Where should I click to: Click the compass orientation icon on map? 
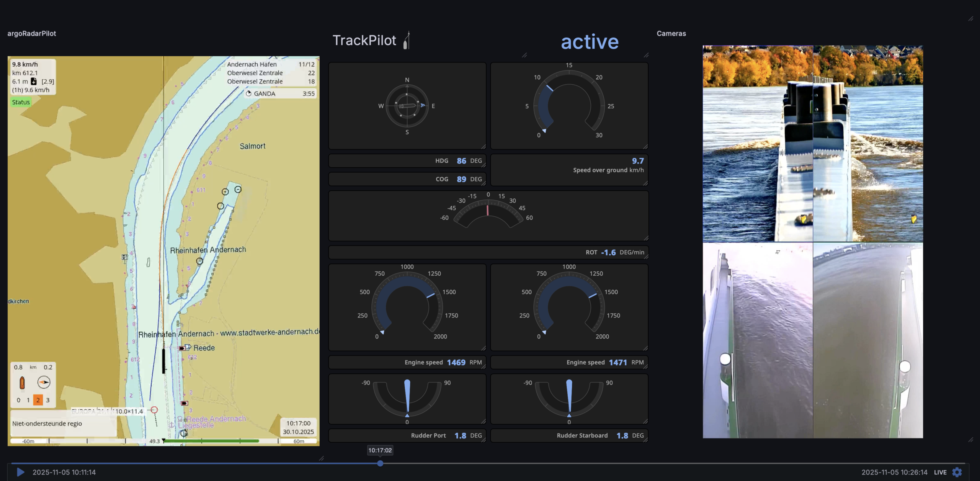[44, 382]
